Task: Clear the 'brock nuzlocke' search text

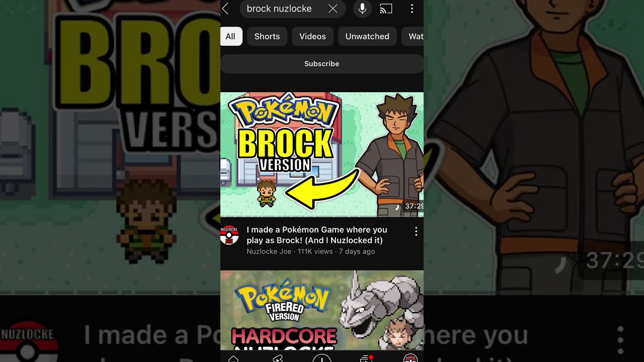Action: click(333, 9)
